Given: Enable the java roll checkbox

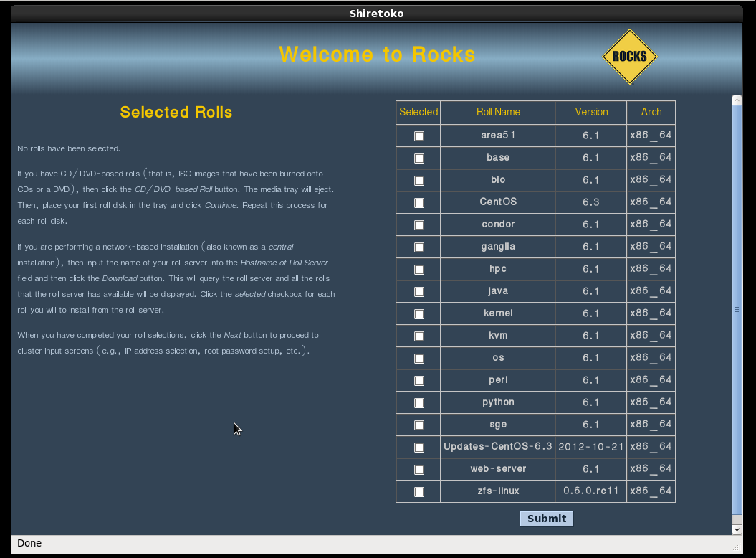Looking at the screenshot, I should coord(419,291).
